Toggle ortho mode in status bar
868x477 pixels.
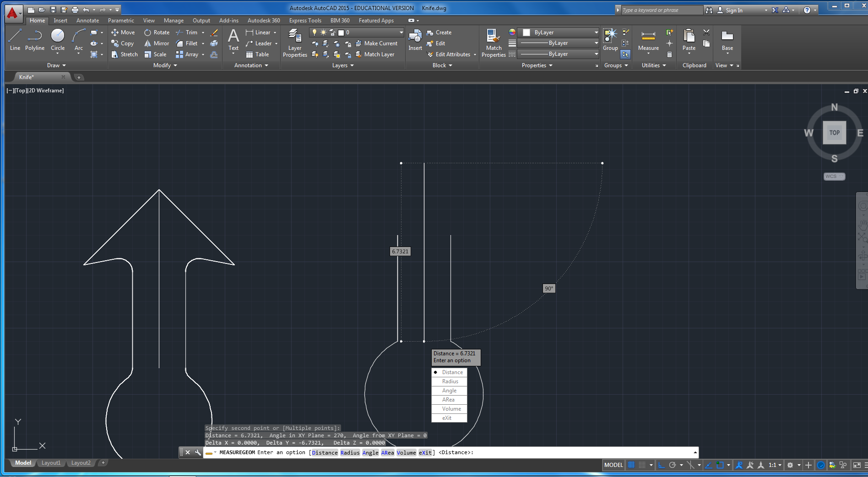(x=662, y=465)
